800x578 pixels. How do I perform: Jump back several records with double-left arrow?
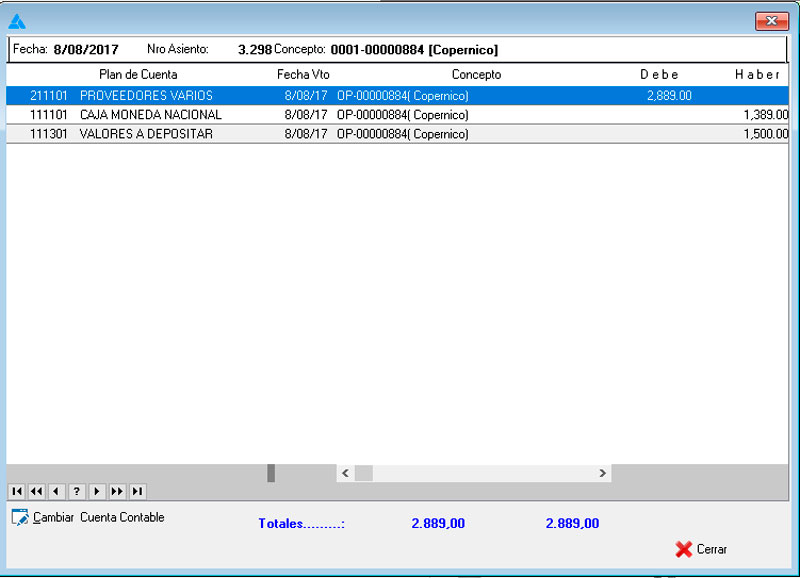[36, 491]
